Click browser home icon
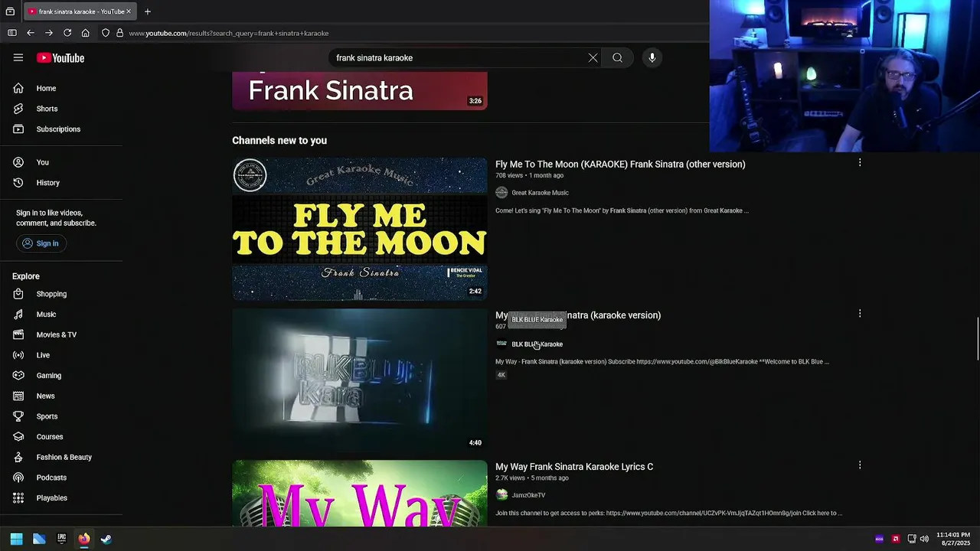This screenshot has width=980, height=551. pyautogui.click(x=86, y=33)
